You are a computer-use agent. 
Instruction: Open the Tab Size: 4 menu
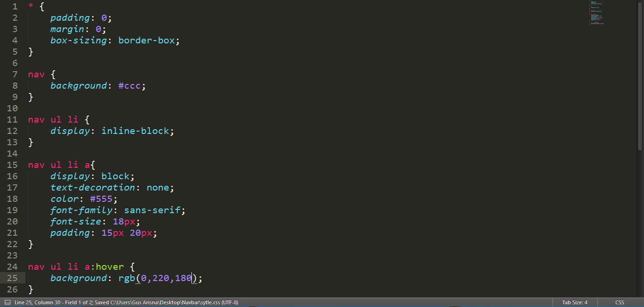click(574, 302)
